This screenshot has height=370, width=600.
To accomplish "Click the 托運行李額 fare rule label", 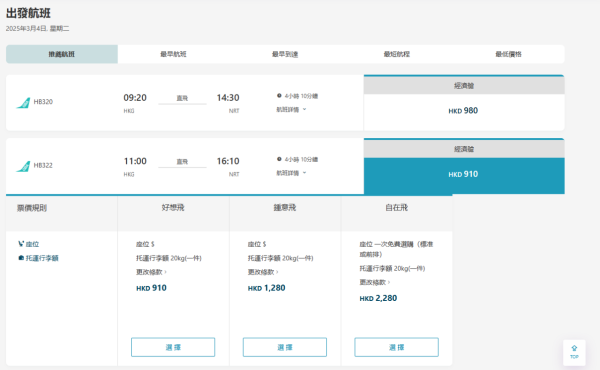I will [x=42, y=258].
